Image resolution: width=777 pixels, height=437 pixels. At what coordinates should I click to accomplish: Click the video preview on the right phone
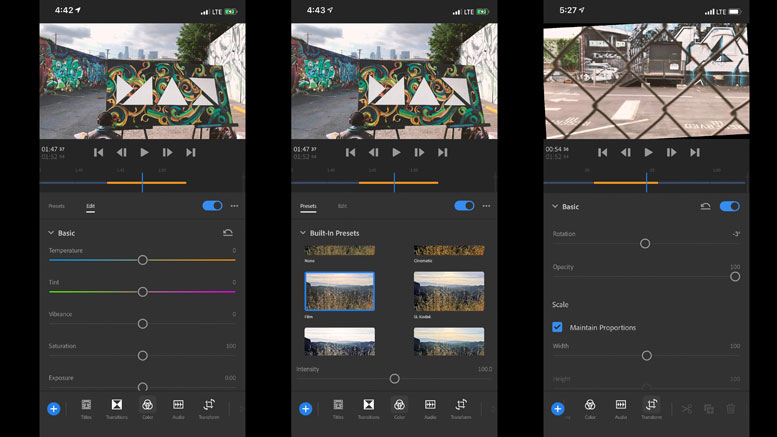646,81
